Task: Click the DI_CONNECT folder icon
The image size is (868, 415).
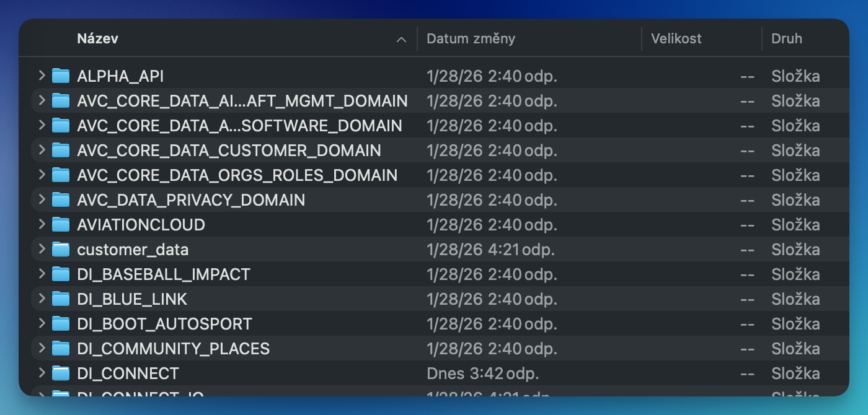Action: pos(60,373)
